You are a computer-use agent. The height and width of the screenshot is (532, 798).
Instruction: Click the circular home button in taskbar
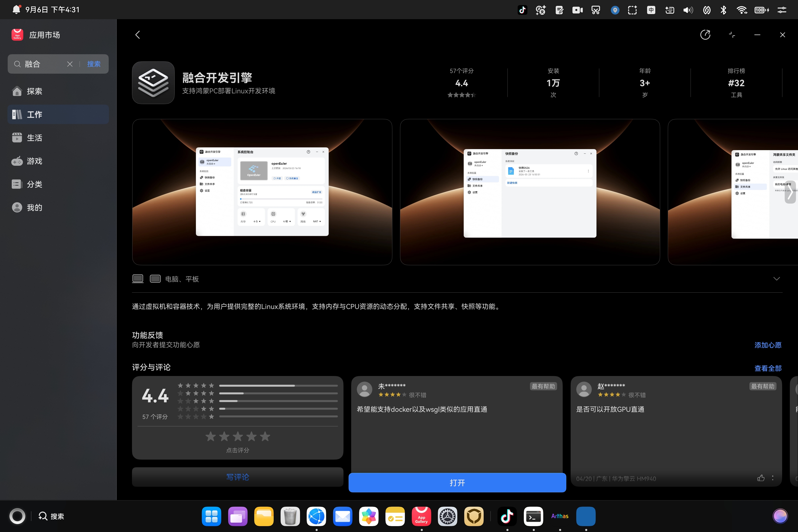(17, 516)
